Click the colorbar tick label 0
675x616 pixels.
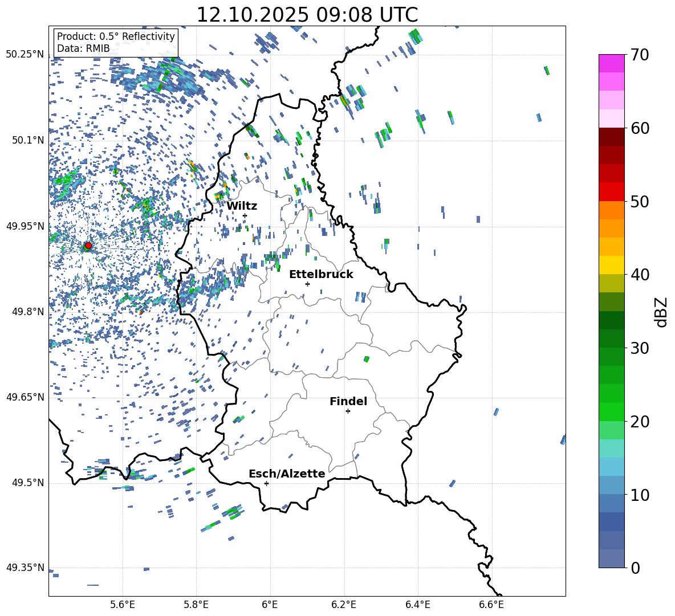pyautogui.click(x=635, y=568)
